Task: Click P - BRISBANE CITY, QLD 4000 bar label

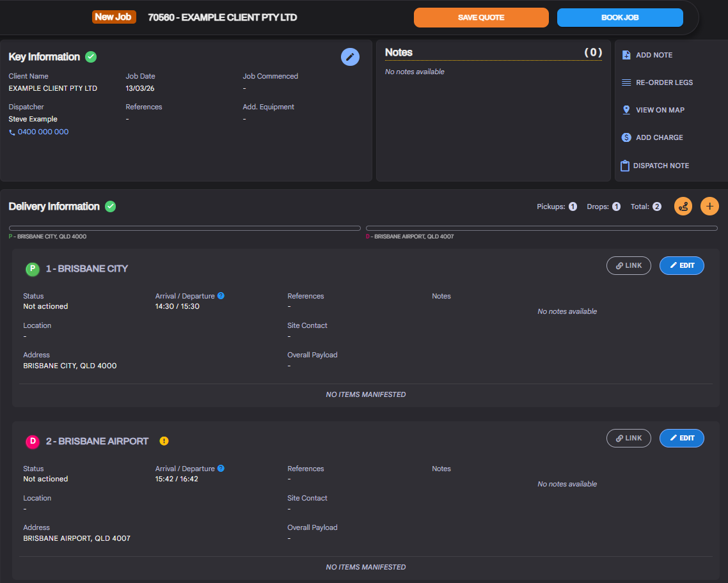Action: 47,237
